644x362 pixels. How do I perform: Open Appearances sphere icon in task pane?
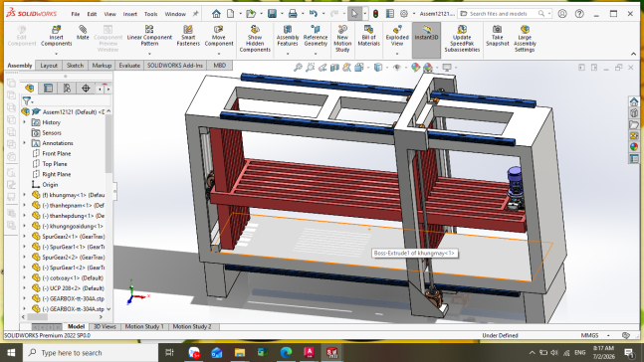(x=634, y=146)
